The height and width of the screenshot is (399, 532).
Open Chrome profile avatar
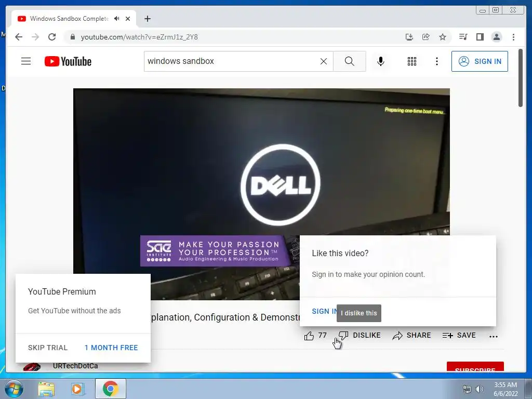click(496, 37)
